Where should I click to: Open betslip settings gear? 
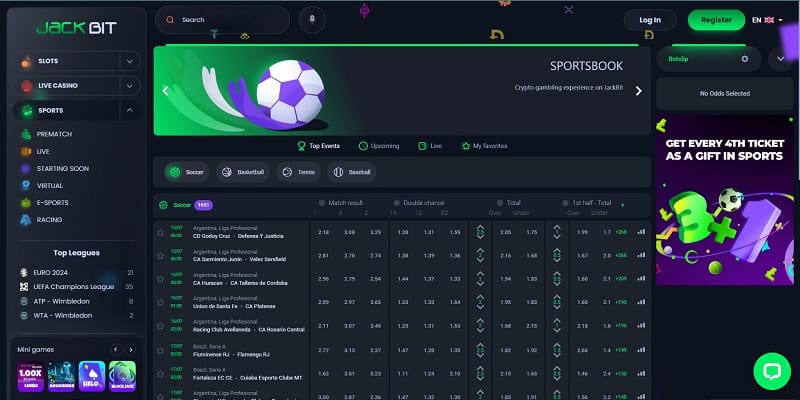click(745, 59)
